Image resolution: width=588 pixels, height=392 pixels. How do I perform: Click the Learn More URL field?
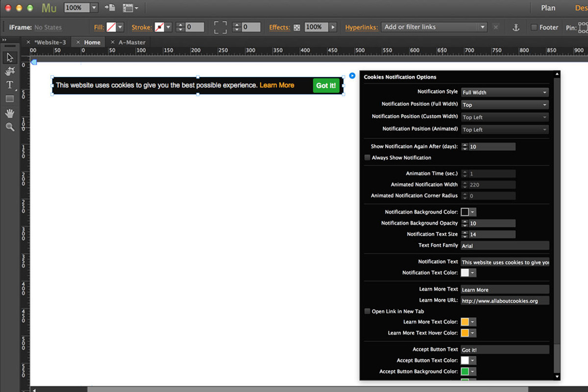[505, 300]
